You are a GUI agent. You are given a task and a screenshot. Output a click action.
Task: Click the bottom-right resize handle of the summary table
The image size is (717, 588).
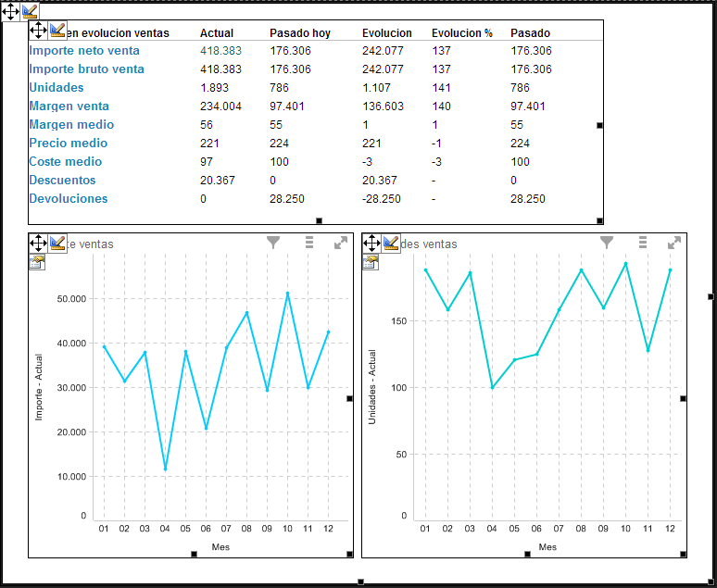coord(599,220)
